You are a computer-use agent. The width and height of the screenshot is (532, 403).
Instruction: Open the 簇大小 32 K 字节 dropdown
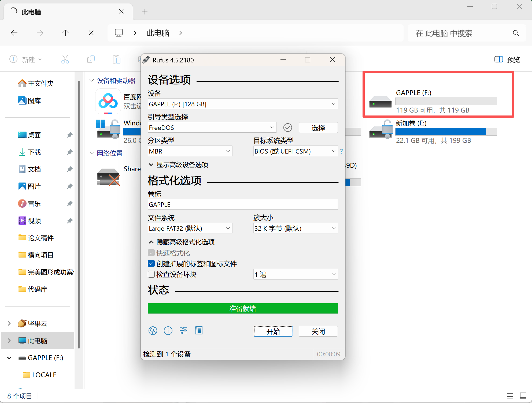click(295, 228)
